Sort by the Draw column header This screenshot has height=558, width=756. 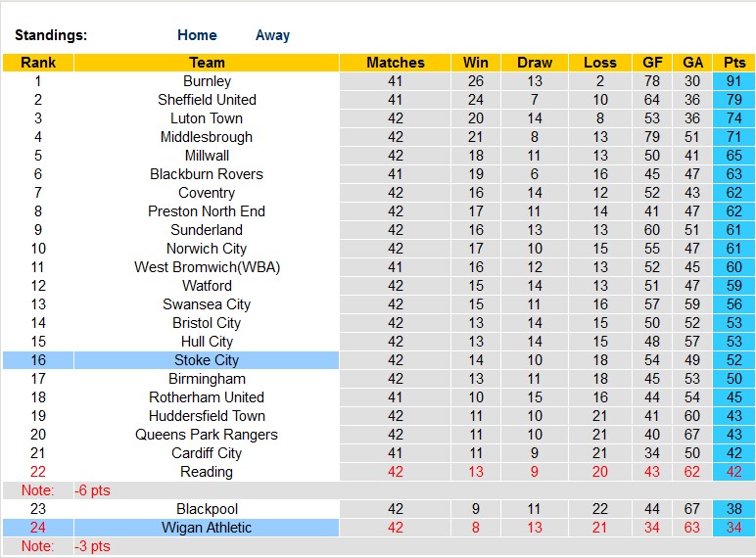tap(535, 63)
